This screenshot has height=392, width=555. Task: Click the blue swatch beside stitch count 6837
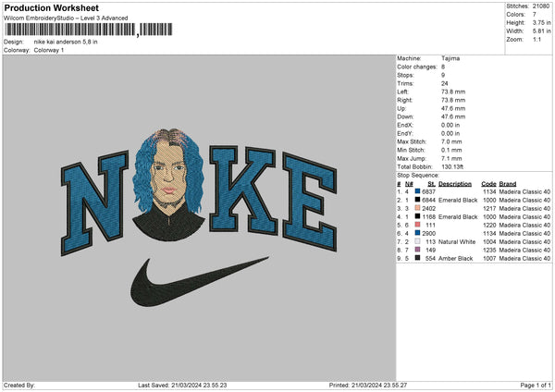pos(417,191)
